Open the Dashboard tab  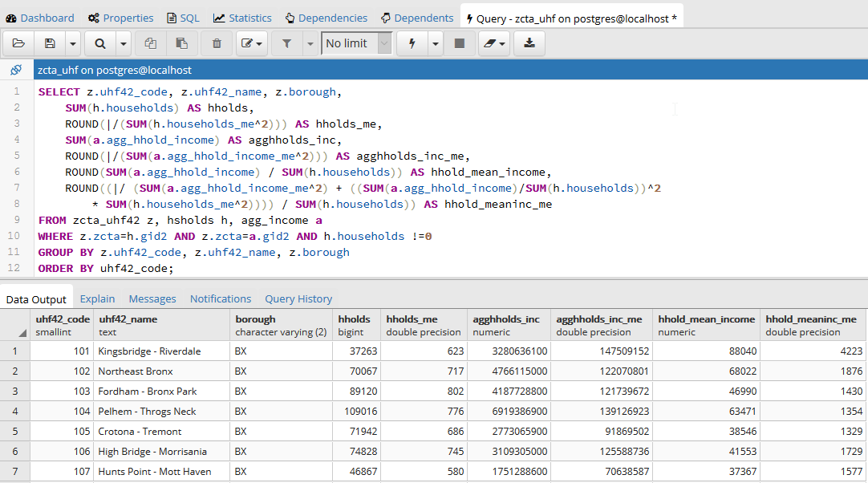pos(40,16)
